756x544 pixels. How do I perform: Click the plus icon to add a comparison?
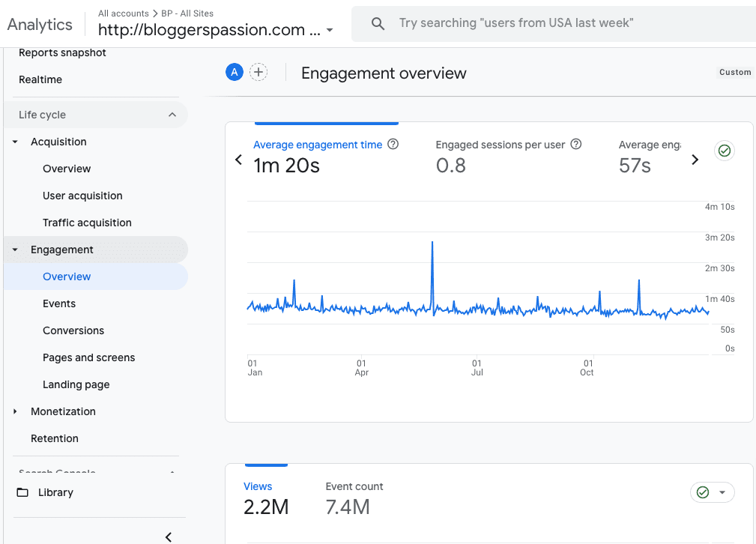click(258, 72)
